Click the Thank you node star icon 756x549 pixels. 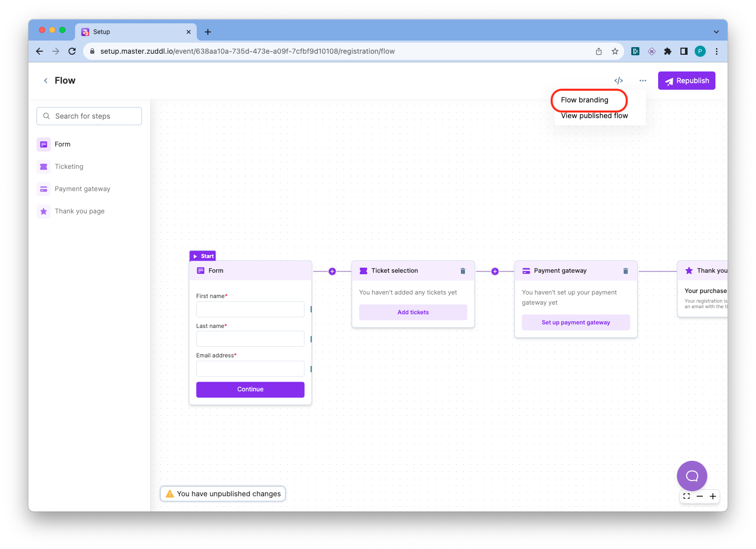pyautogui.click(x=689, y=271)
